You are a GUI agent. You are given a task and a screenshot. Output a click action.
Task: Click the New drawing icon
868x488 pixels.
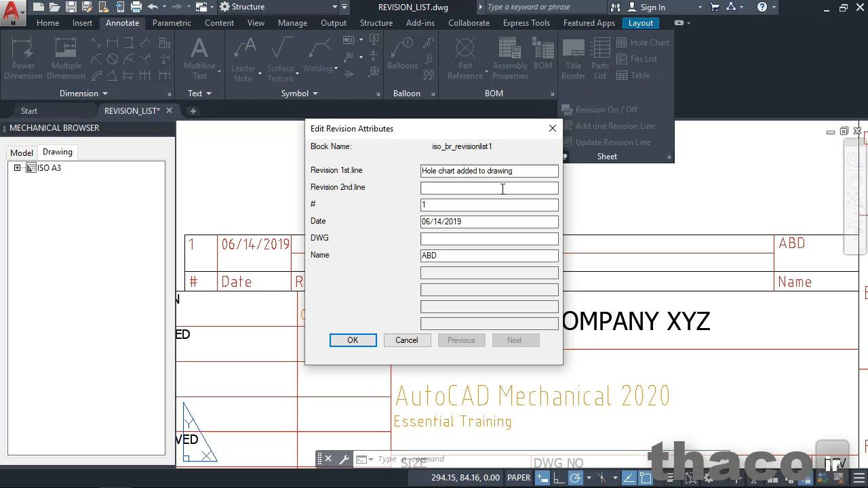pyautogui.click(x=39, y=7)
